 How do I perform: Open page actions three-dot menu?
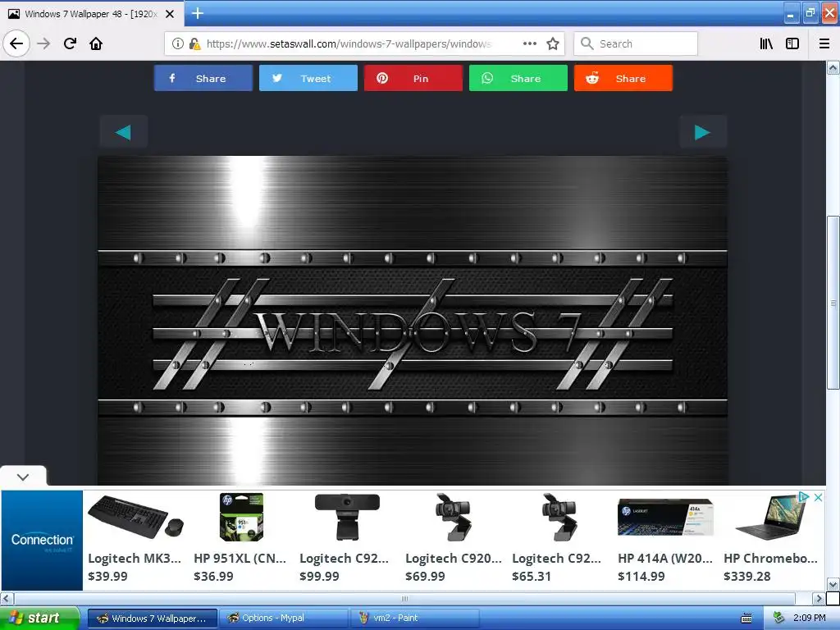point(529,43)
